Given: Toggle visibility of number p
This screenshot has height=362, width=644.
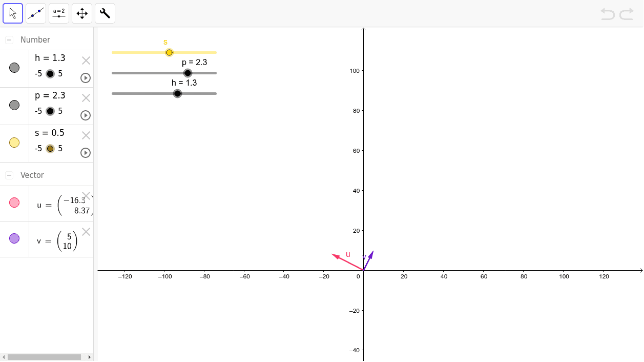Looking at the screenshot, I should (14, 105).
